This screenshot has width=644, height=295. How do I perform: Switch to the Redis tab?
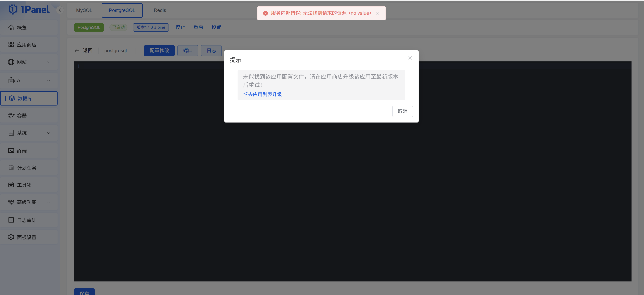click(160, 10)
